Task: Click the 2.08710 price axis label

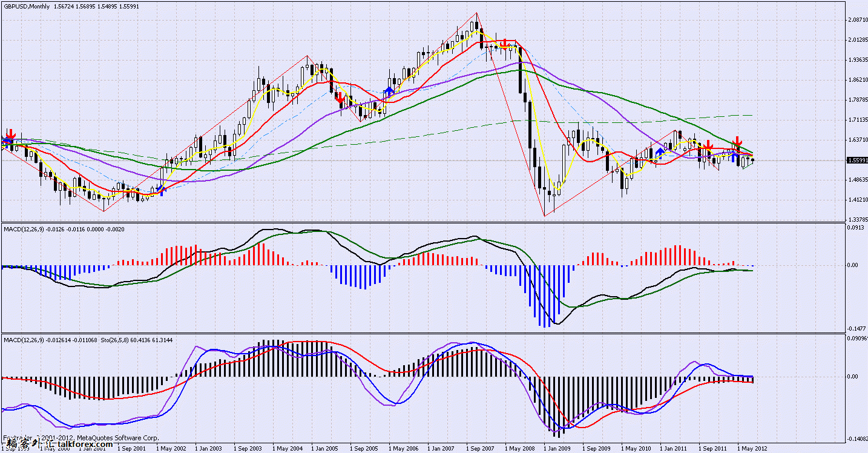Action: coord(856,20)
